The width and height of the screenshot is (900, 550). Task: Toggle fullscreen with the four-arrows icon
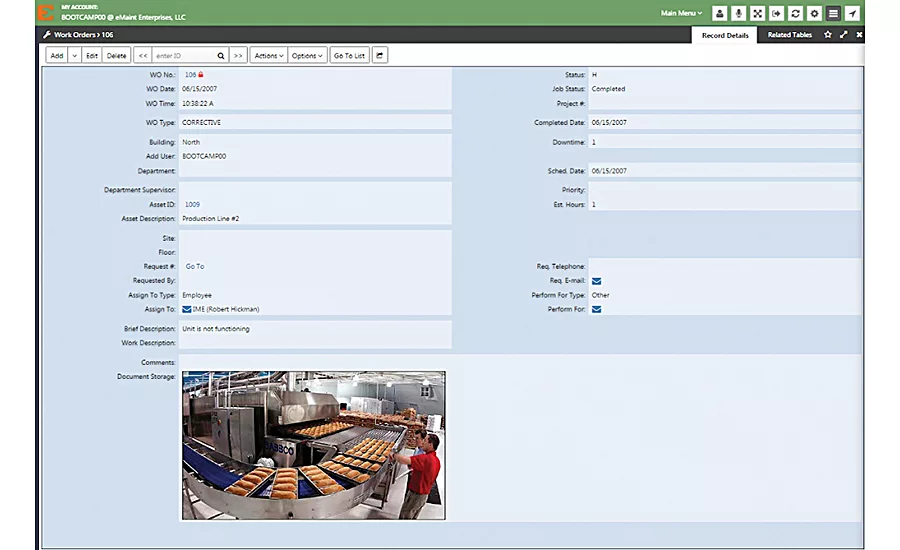pyautogui.click(x=758, y=13)
